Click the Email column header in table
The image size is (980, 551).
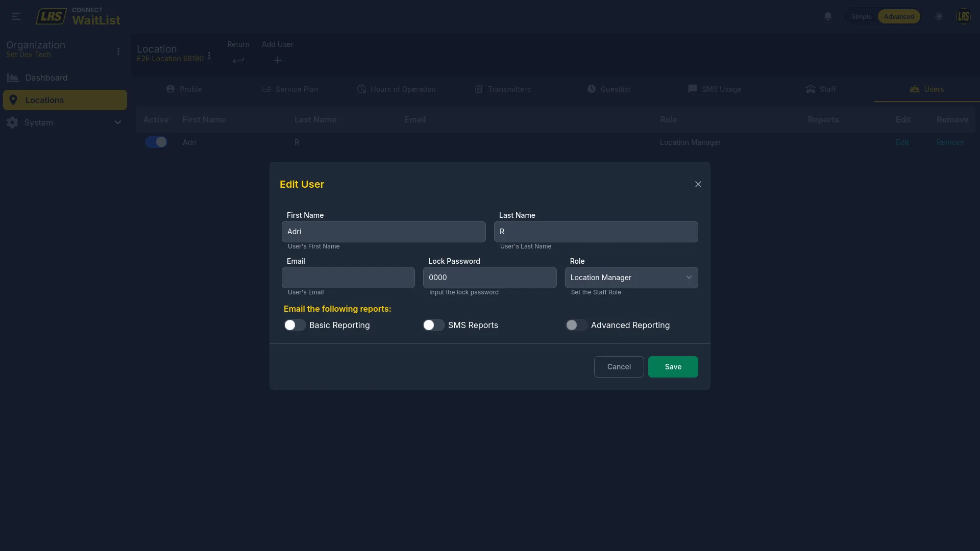(415, 119)
